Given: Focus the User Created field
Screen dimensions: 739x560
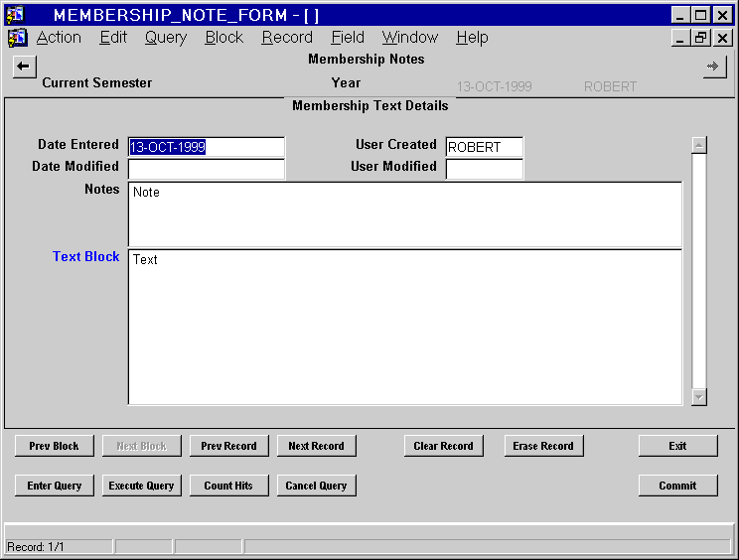Looking at the screenshot, I should pos(484,147).
